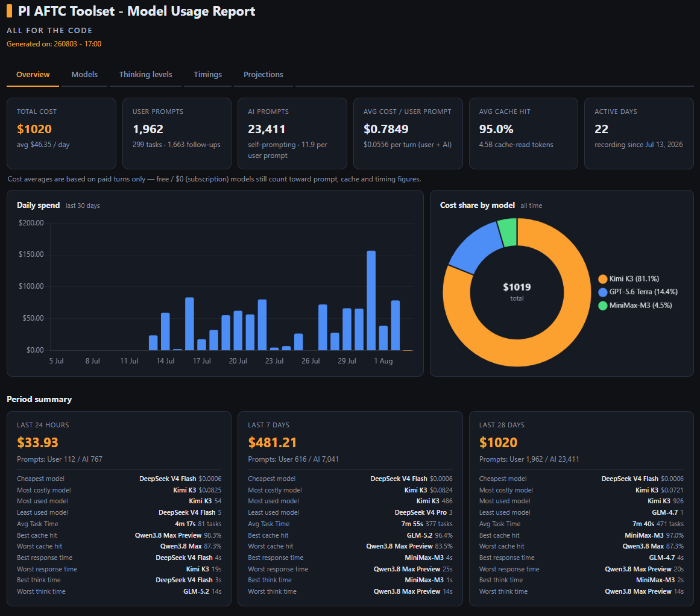This screenshot has height=616, width=700.
Task: Open the Models tab
Action: coord(84,75)
